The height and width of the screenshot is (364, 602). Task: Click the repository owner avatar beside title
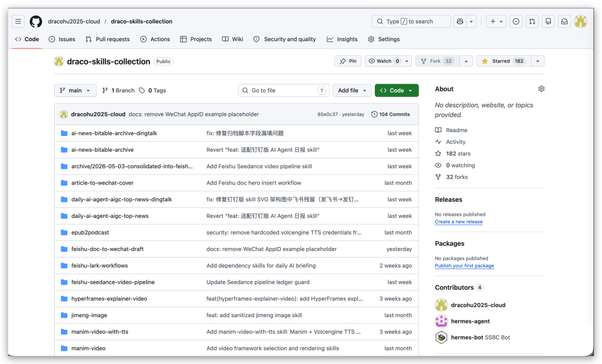(x=59, y=61)
